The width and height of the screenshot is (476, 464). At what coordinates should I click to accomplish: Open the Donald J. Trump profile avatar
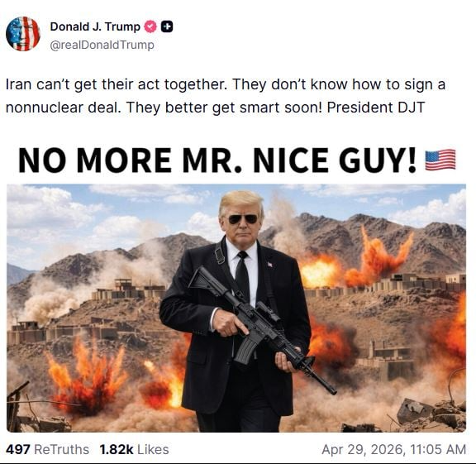(x=23, y=33)
